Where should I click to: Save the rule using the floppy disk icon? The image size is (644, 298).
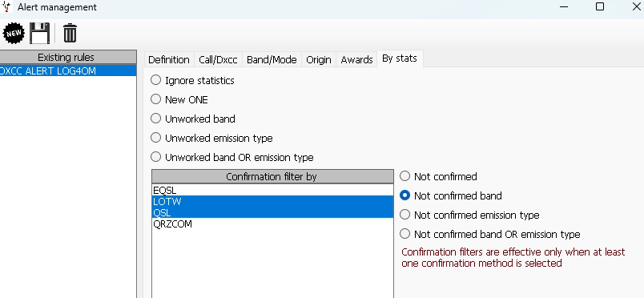(x=40, y=34)
